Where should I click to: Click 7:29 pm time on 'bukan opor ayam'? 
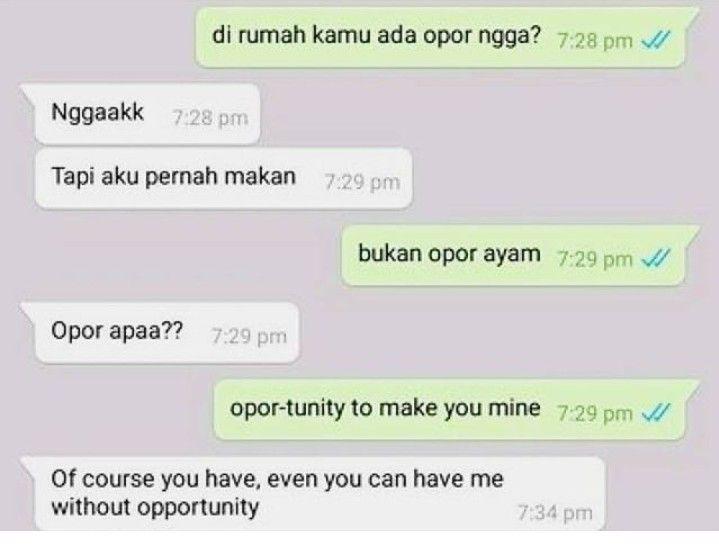[x=595, y=259]
